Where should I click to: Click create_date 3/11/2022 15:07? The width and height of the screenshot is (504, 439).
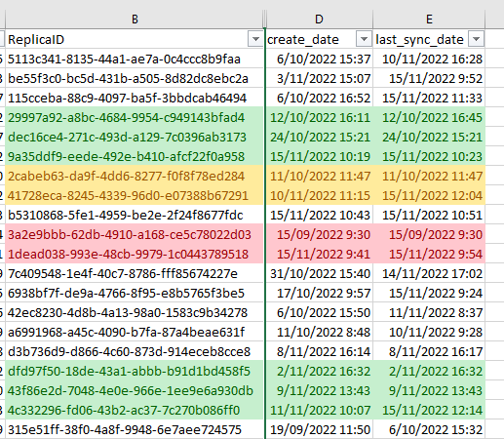coord(319,78)
